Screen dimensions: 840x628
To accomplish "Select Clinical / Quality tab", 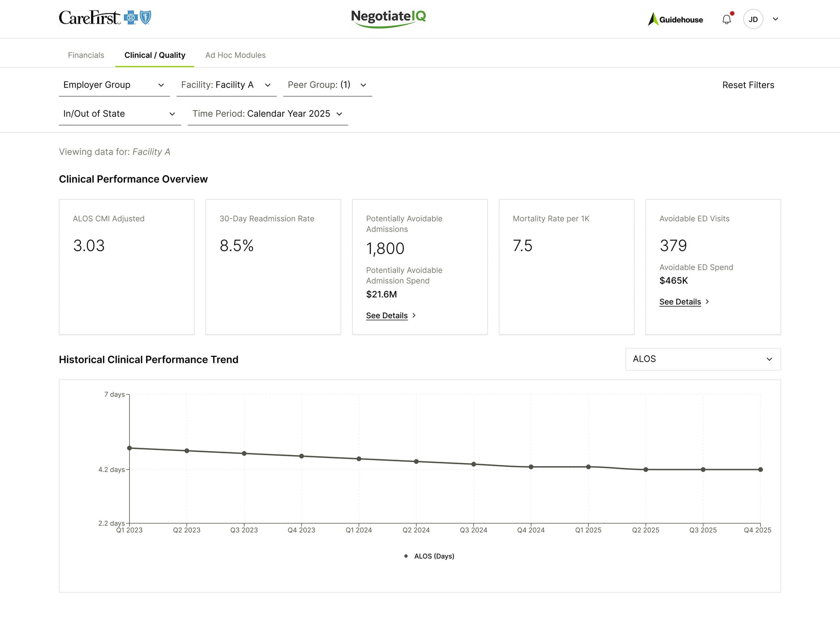I will click(x=155, y=55).
